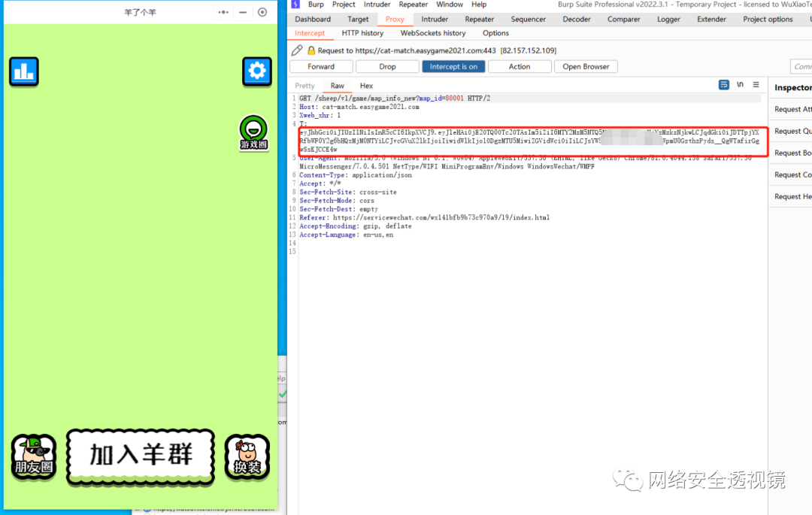Click the Burp Suite logo icon
This screenshot has height=515, width=812.
coord(295,5)
